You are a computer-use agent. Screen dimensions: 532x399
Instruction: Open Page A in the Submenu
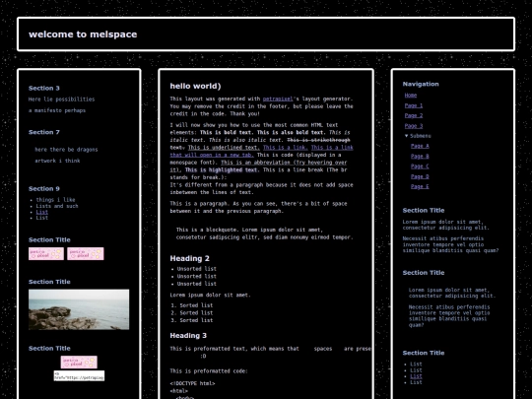tap(420, 146)
